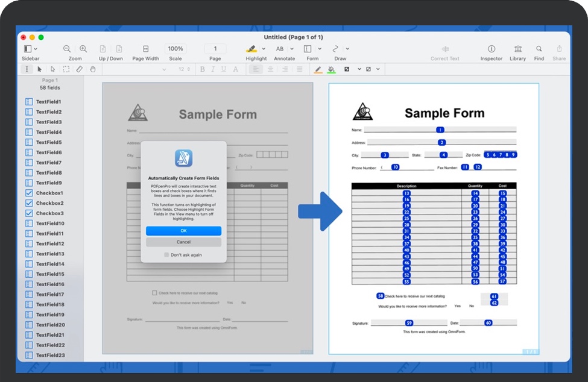Click Cancel in the create fields dialog
The image size is (588, 382).
tap(184, 242)
